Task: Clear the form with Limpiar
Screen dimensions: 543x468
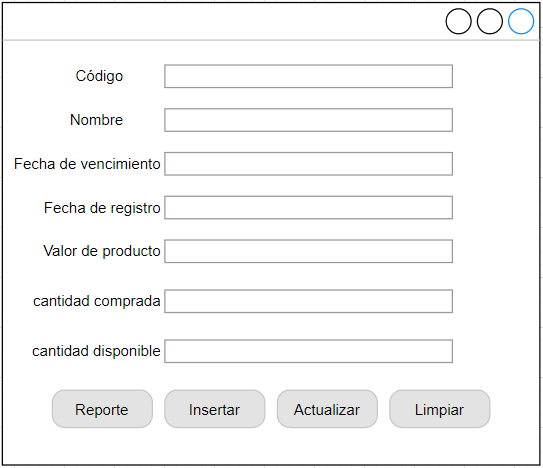Action: (x=439, y=409)
